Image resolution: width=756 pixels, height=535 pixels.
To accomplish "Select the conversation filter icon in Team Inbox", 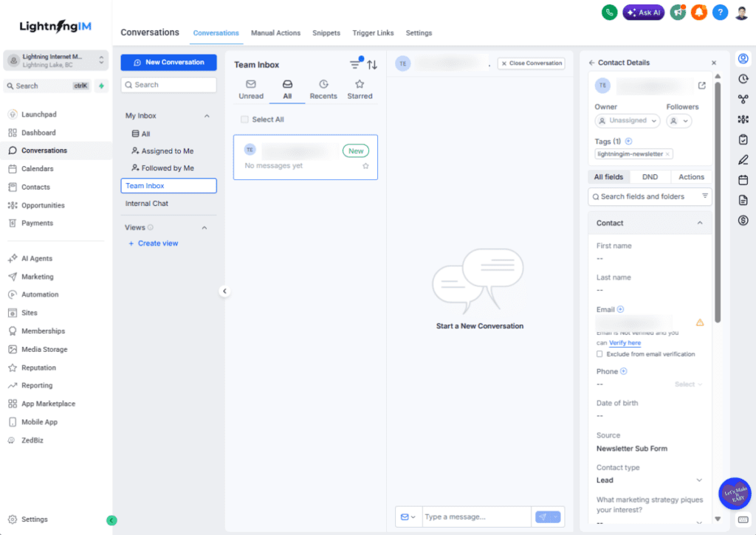I will 355,64.
